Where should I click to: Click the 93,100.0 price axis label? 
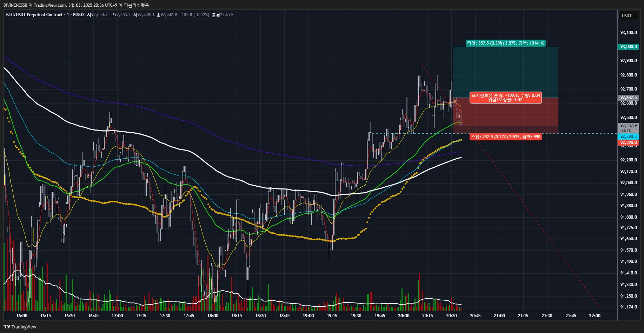pyautogui.click(x=629, y=33)
